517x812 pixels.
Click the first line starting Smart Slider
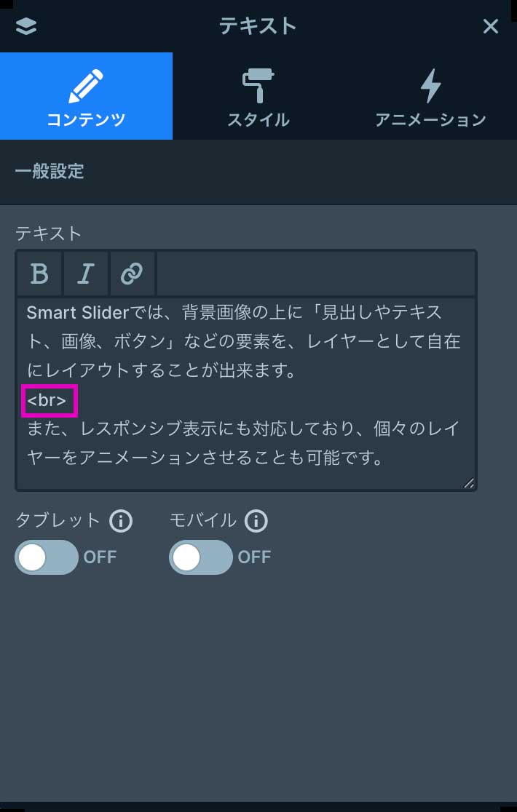(233, 313)
